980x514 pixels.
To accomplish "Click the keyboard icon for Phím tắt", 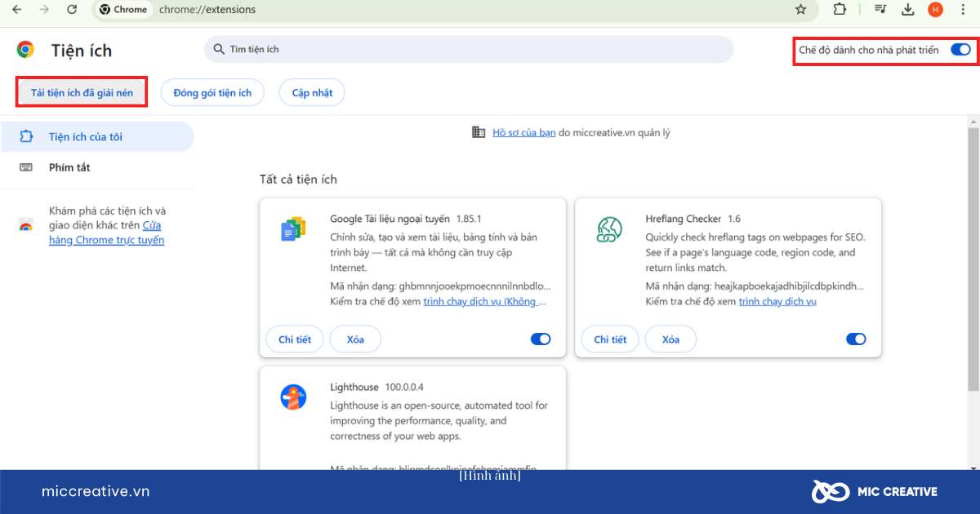I will 26,167.
